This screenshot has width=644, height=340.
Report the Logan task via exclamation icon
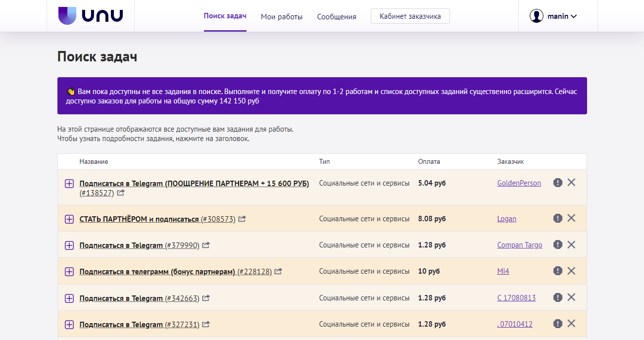point(558,218)
